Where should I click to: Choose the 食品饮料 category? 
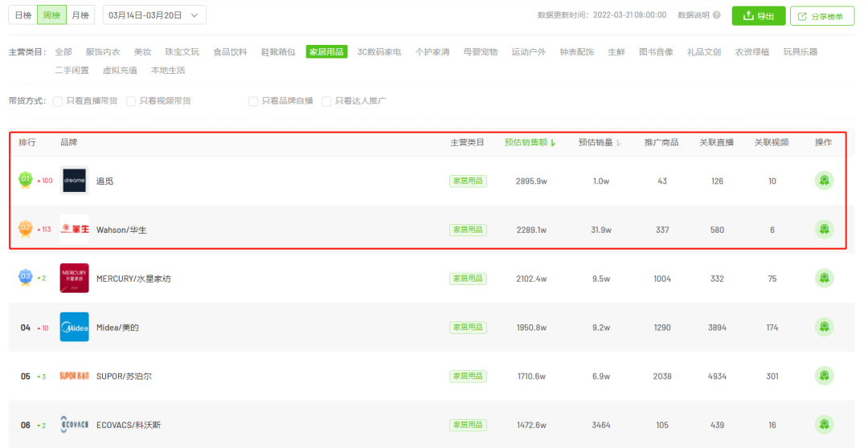coord(230,52)
